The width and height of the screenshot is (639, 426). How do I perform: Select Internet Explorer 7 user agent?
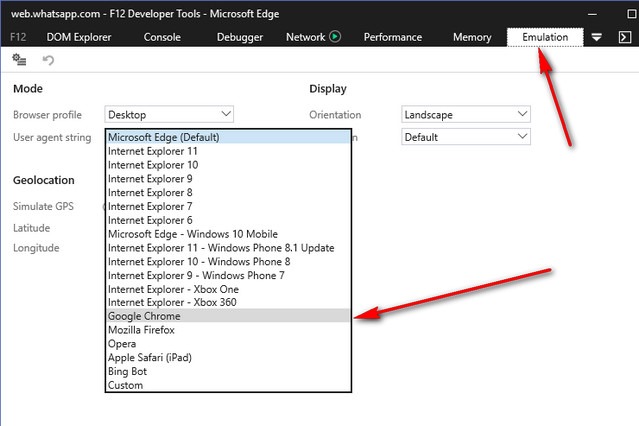(x=228, y=207)
